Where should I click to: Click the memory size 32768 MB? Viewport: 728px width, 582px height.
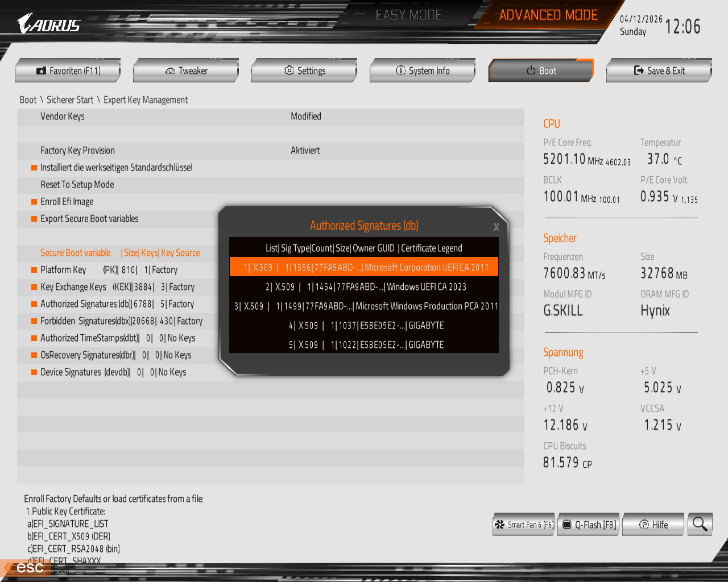664,274
